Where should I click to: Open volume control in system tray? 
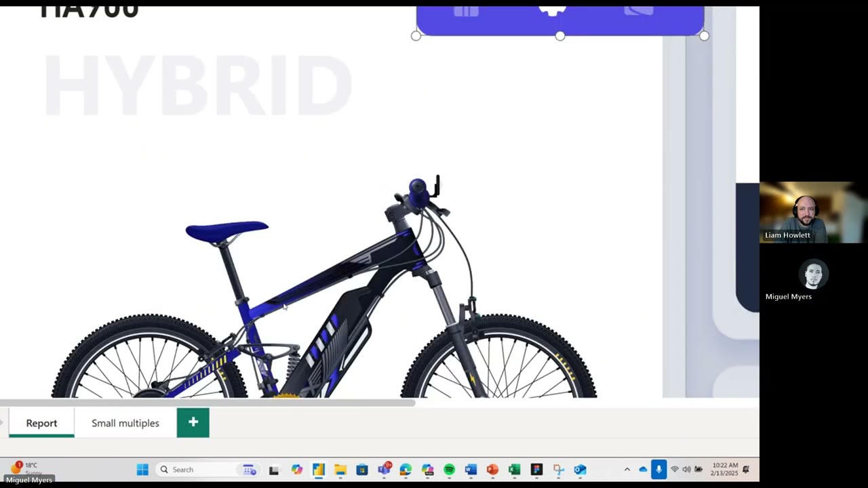click(686, 470)
